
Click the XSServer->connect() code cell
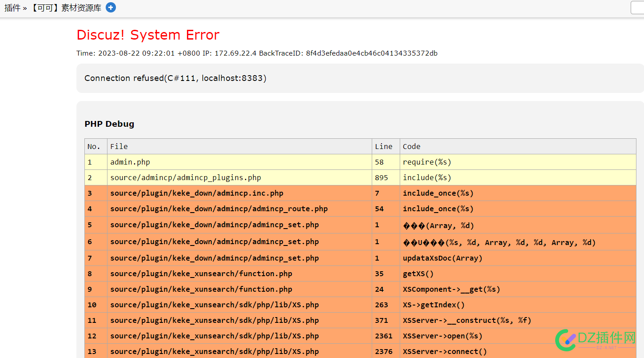point(445,352)
